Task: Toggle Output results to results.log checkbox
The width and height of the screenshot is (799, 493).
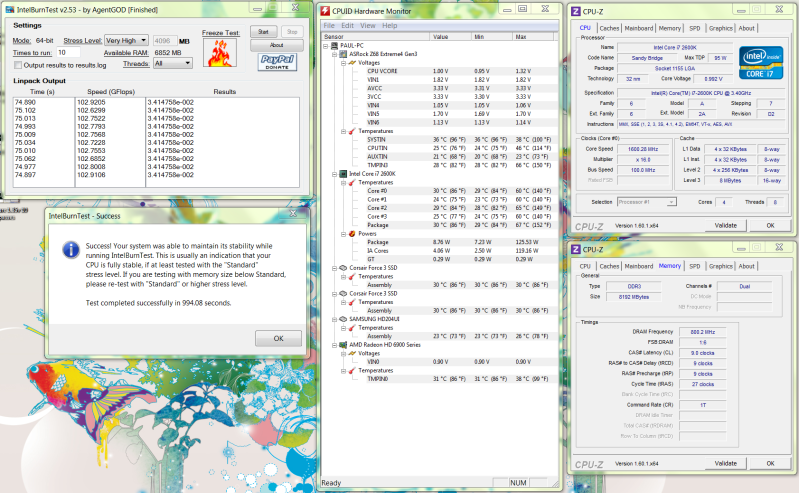Action: tap(18, 65)
